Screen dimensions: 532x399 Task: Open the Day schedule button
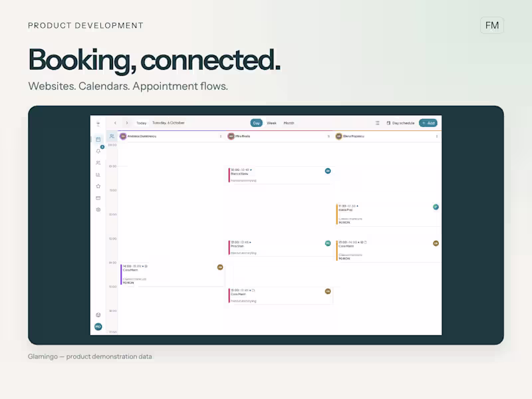(x=400, y=123)
